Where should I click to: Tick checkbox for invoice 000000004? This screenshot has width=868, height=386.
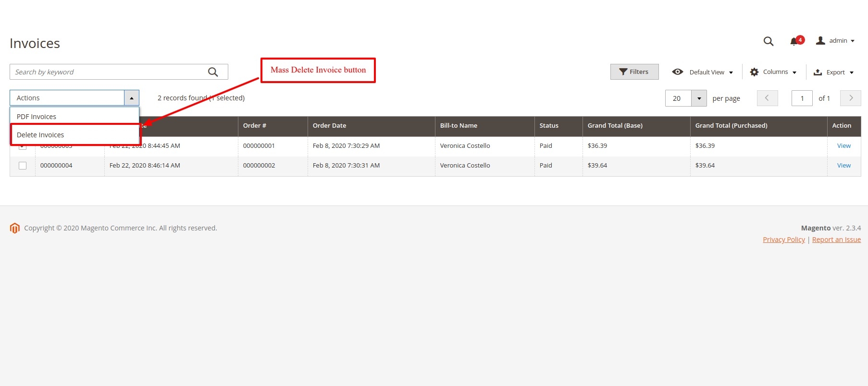click(23, 166)
